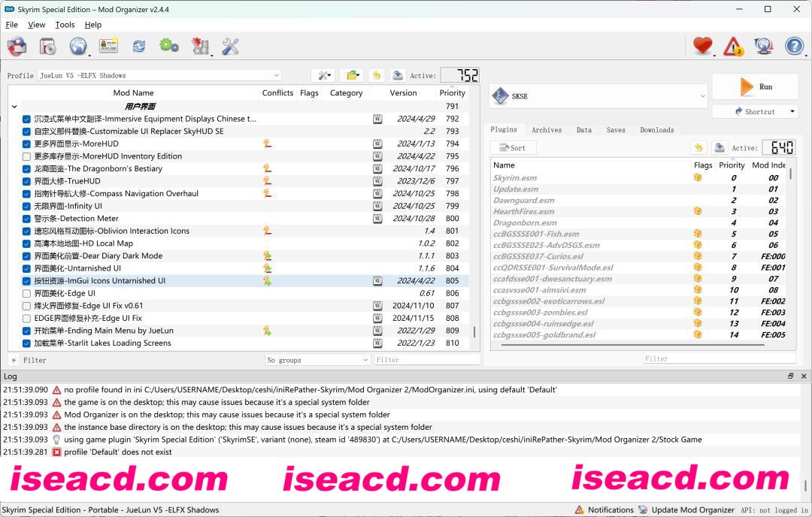Open the warning triangle notifications icon

click(x=733, y=47)
